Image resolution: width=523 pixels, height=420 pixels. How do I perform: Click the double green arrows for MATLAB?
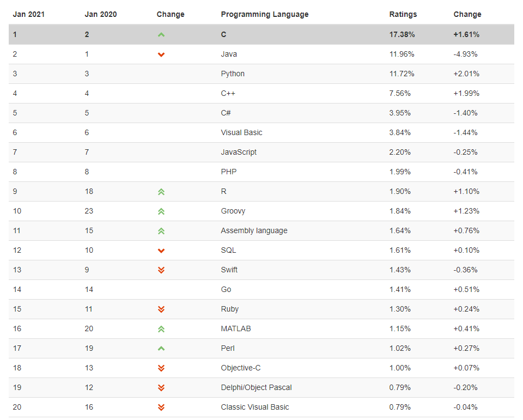point(161,329)
